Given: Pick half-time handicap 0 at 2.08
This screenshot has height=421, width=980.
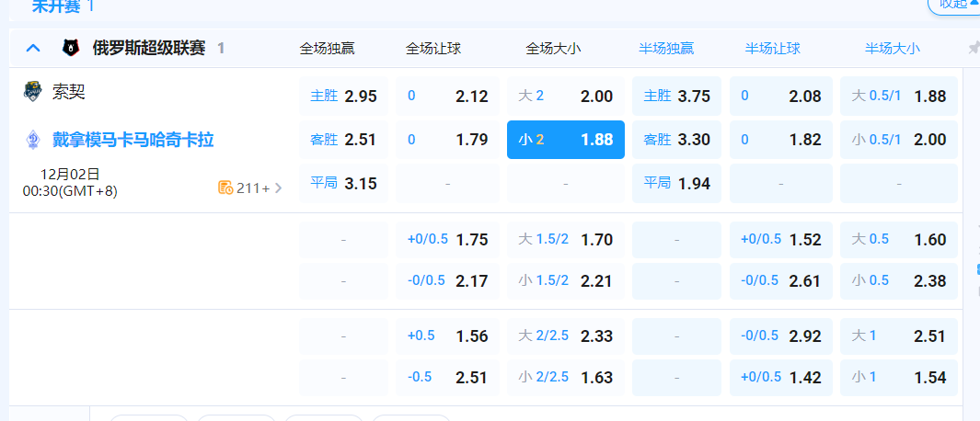Looking at the screenshot, I should 781,97.
